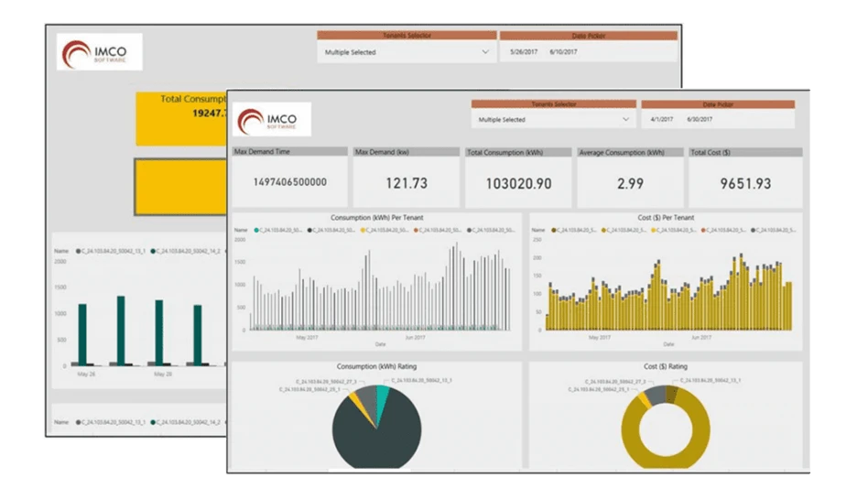Click teal legend dot in Consumption Per Tenant
Screen dimensions: 868x488
tap(258, 230)
